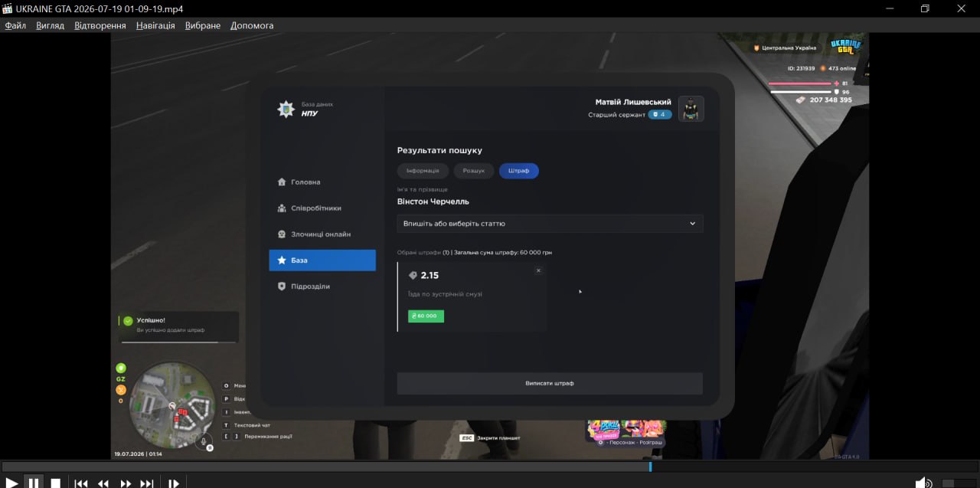This screenshot has width=980, height=488.
Task: Remove fine 2.15 with the X button
Action: point(538,270)
